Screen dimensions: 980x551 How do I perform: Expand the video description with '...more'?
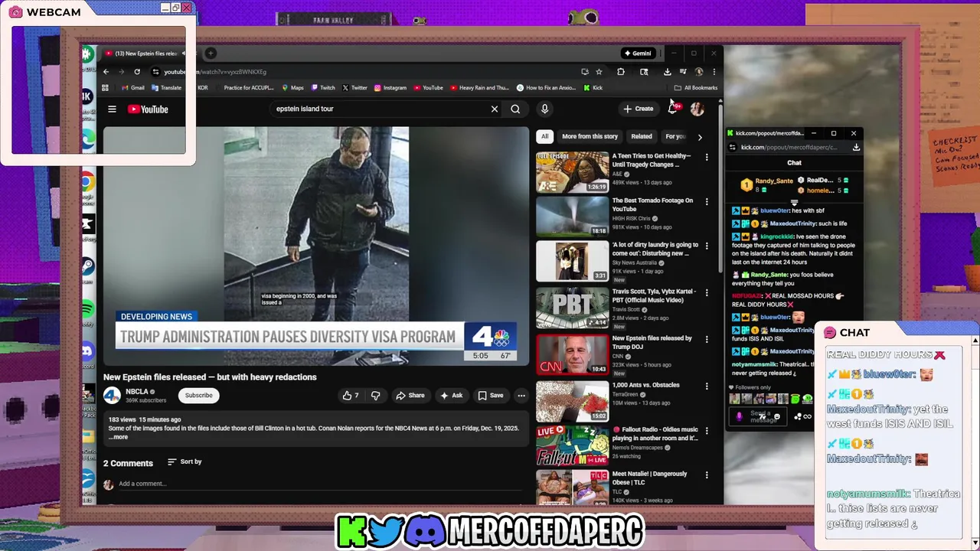[119, 437]
